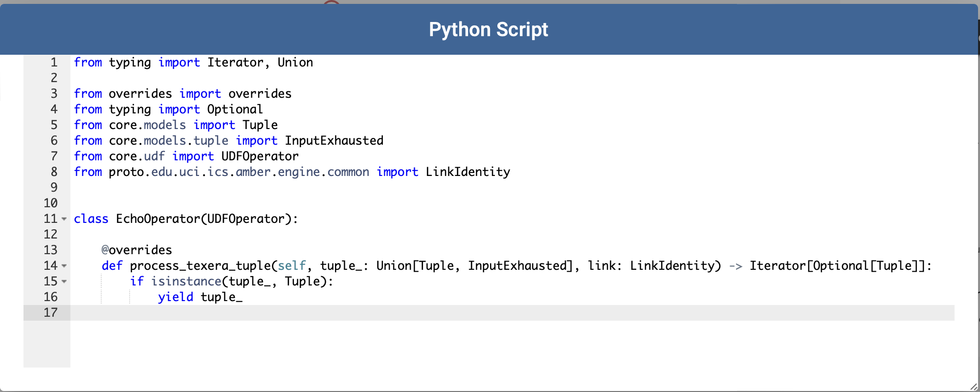Place cursor in empty line 17
The width and height of the screenshot is (980, 392).
pos(512,313)
